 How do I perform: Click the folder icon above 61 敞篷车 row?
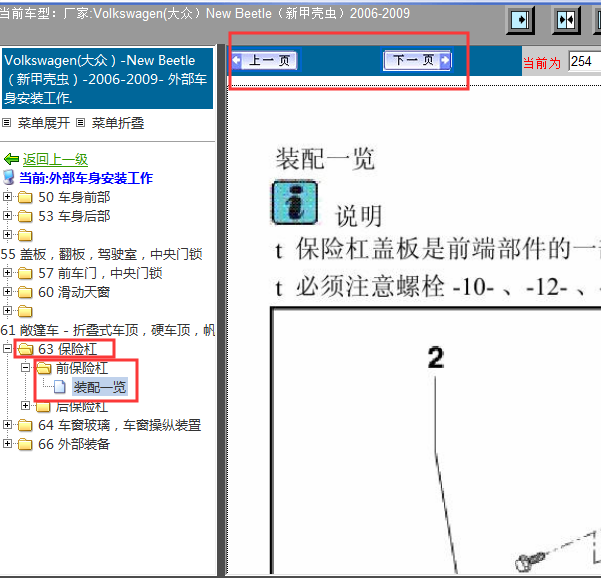point(25,311)
